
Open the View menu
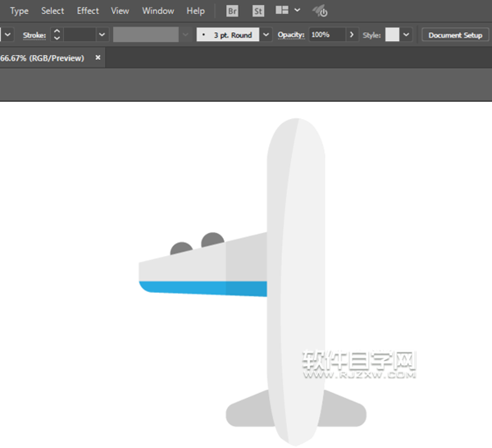(x=121, y=11)
